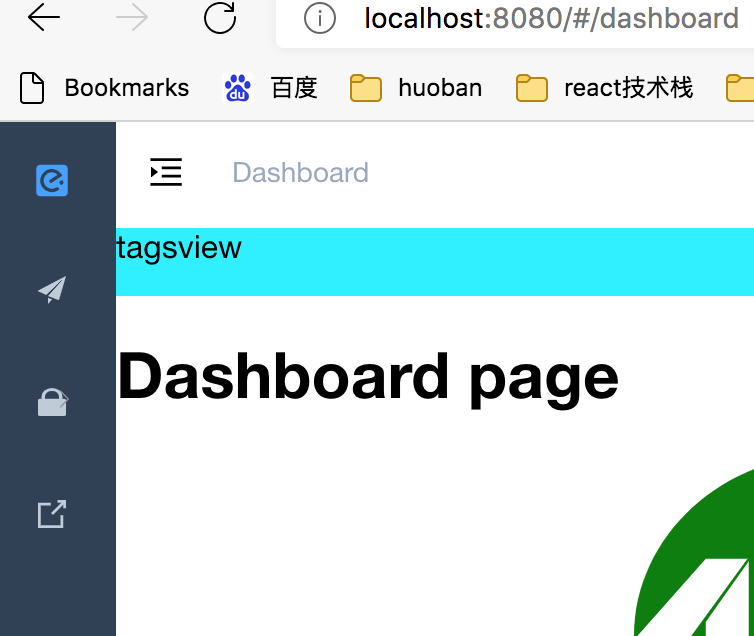
Task: Click the Dashboard page heading
Action: click(x=368, y=378)
